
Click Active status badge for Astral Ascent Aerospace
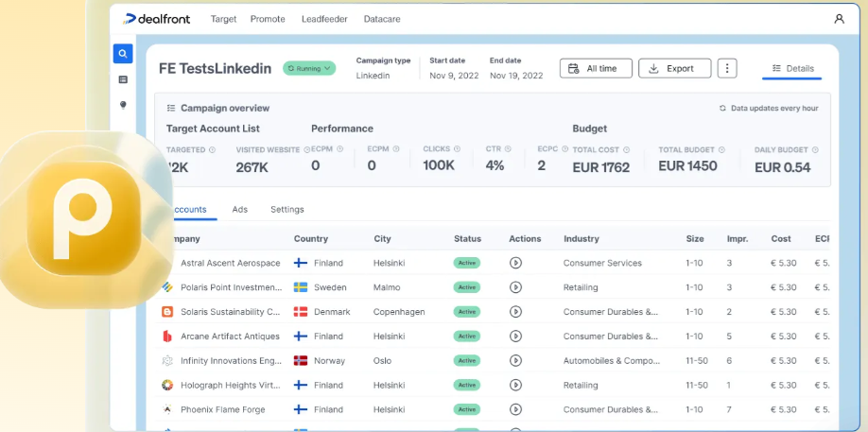point(467,263)
